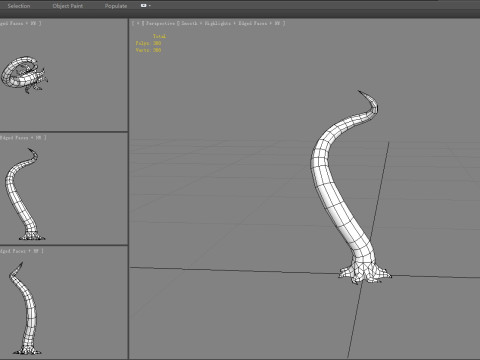Click the Verts count statistic text

tap(148, 50)
